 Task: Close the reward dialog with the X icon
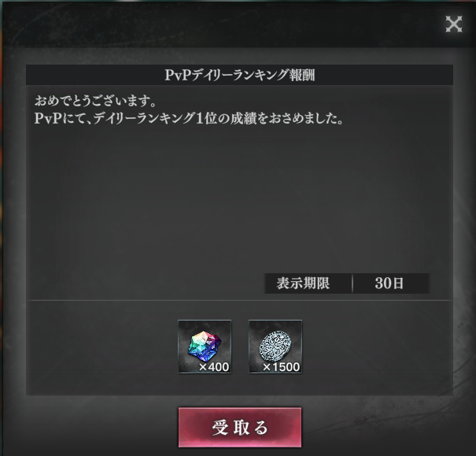click(454, 24)
